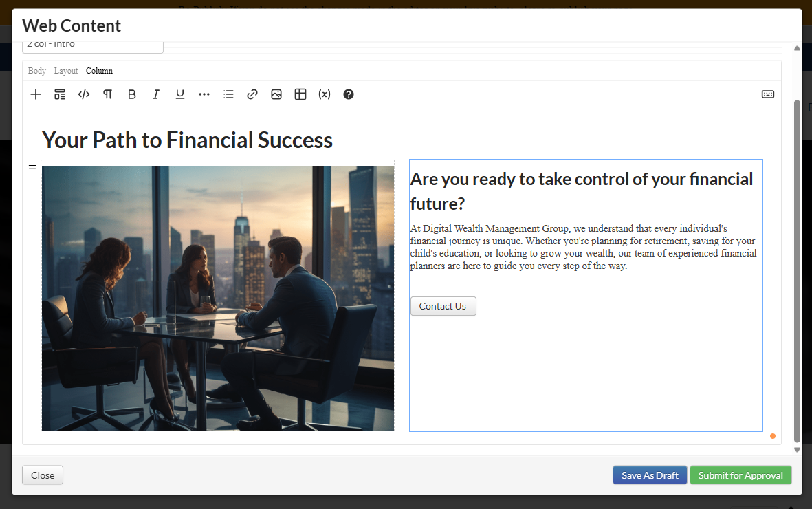Click the dialog vertical scrollbar thumb

(x=797, y=271)
